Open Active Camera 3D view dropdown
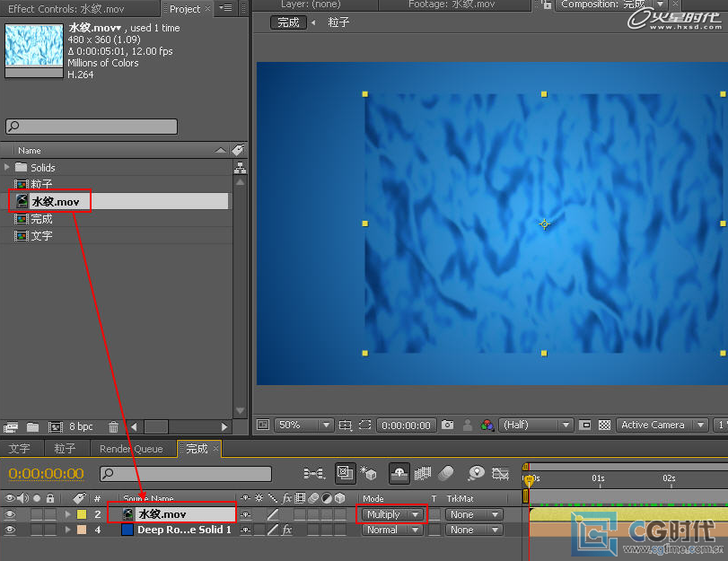This screenshot has width=728, height=561. tap(662, 425)
